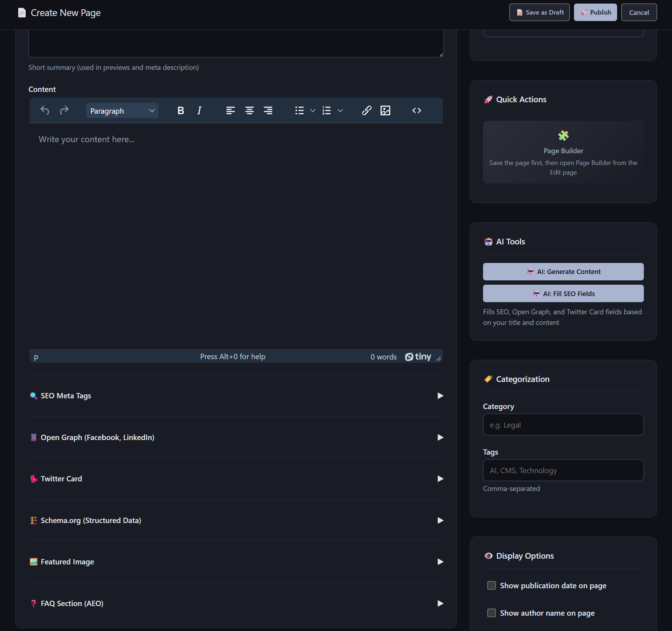This screenshot has width=672, height=631.
Task: Click 'Press Alt+0 for help' text
Action: coord(233,357)
